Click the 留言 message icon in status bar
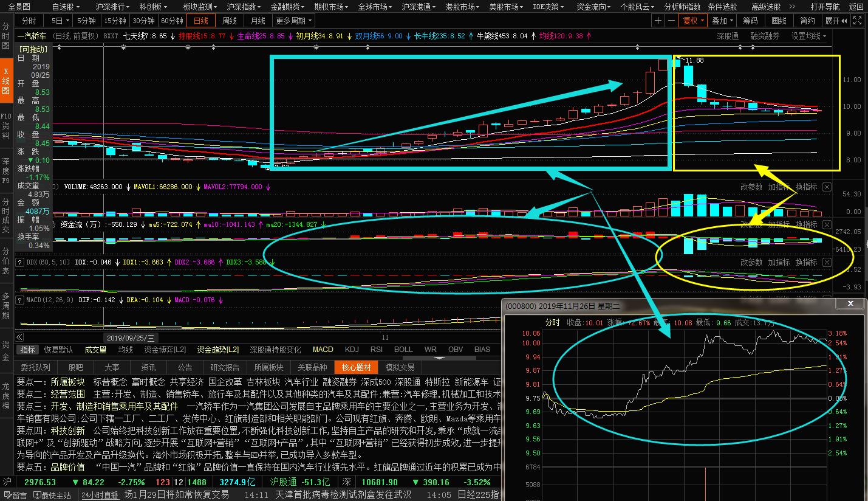This screenshot has width=868, height=501. (x=15, y=496)
